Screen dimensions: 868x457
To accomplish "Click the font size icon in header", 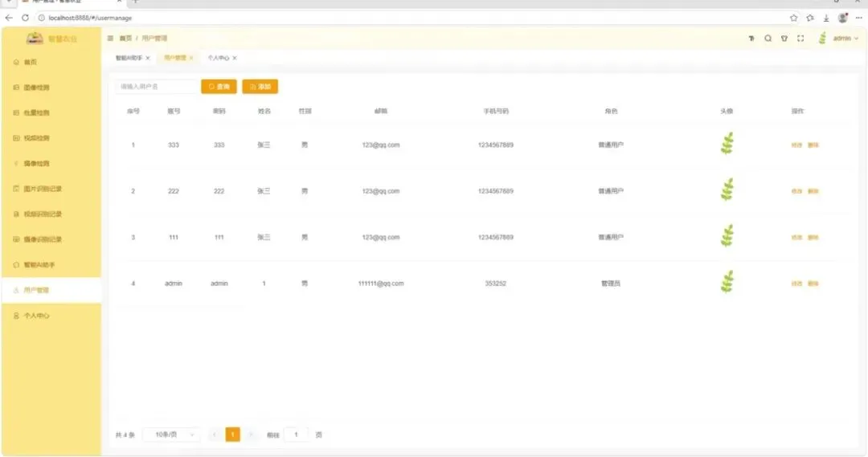I will coord(751,39).
